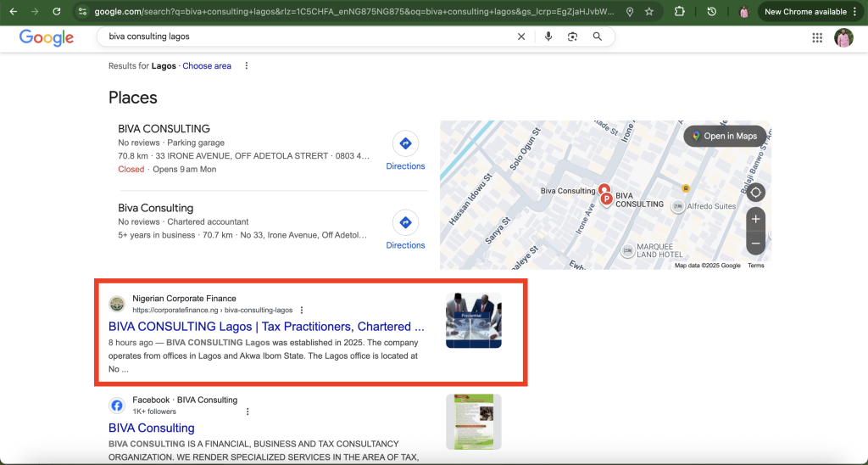The image size is (868, 465).
Task: Zoom in the map with plus button
Action: pyautogui.click(x=755, y=220)
